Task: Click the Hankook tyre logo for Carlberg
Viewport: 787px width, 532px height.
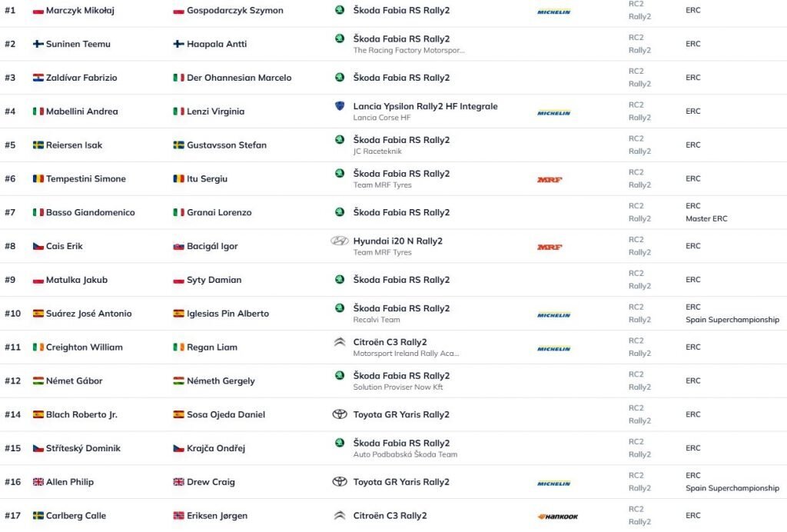Action: (557, 517)
